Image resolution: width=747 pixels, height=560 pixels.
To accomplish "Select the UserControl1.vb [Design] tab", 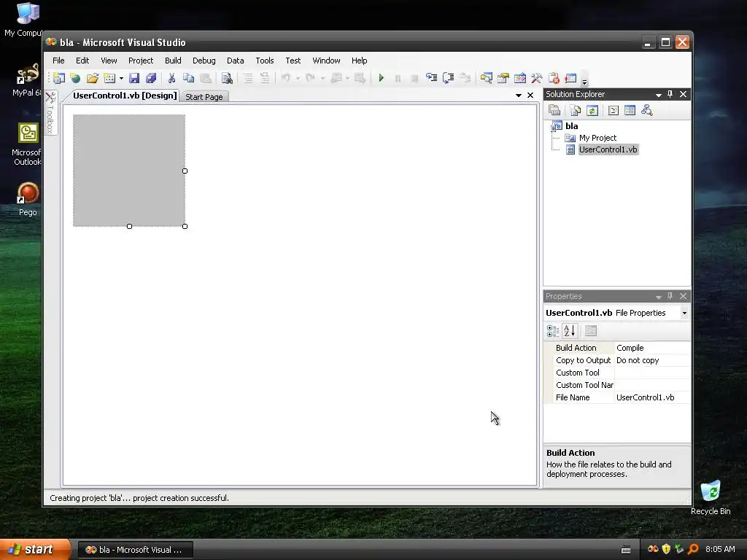I will coord(125,96).
